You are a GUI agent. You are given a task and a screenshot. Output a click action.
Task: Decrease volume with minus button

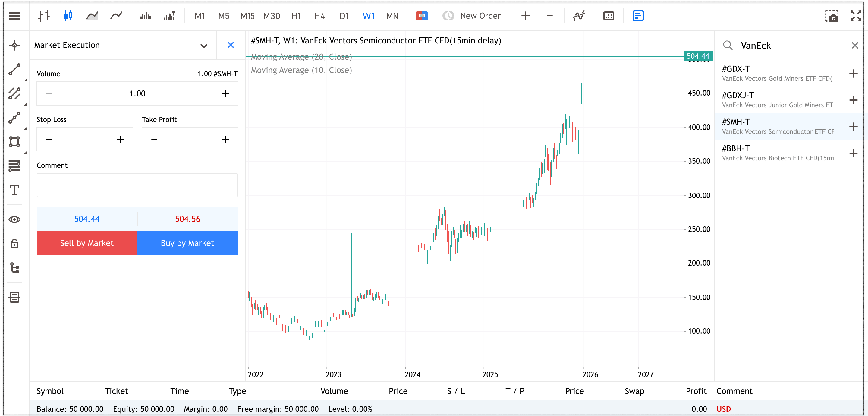[x=49, y=93]
